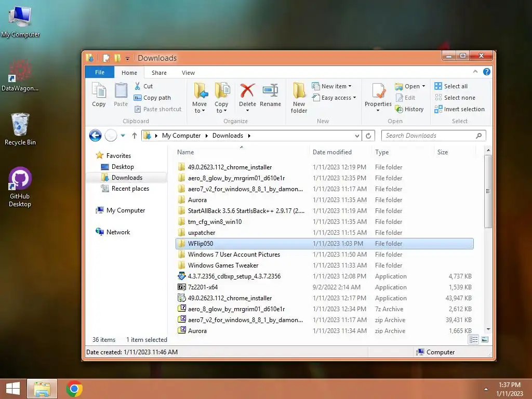The image size is (532, 399).
Task: Select Network in navigation pane
Action: 113,232
